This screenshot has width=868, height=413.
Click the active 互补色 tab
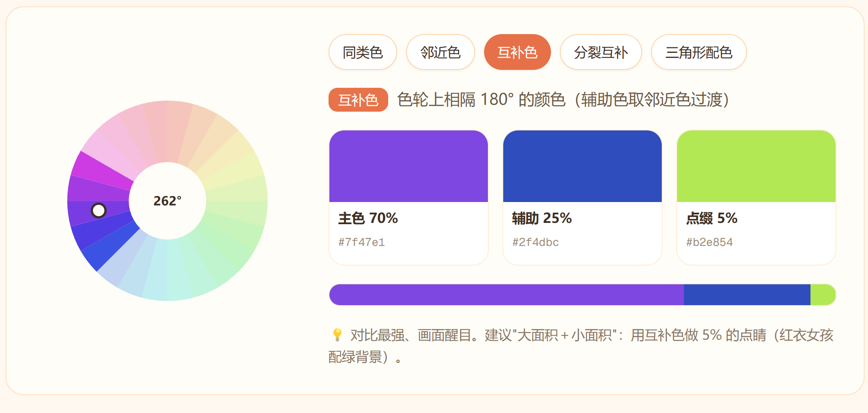(x=517, y=52)
